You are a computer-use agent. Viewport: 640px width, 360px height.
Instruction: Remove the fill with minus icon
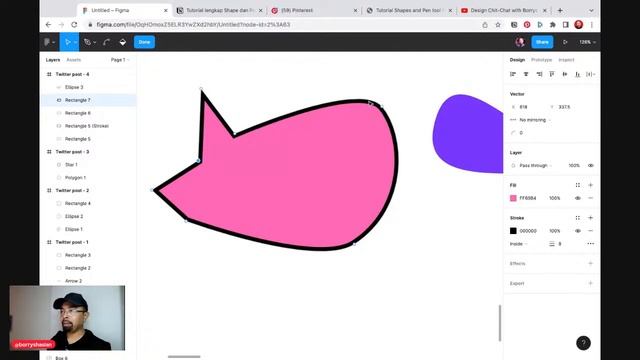coord(591,198)
